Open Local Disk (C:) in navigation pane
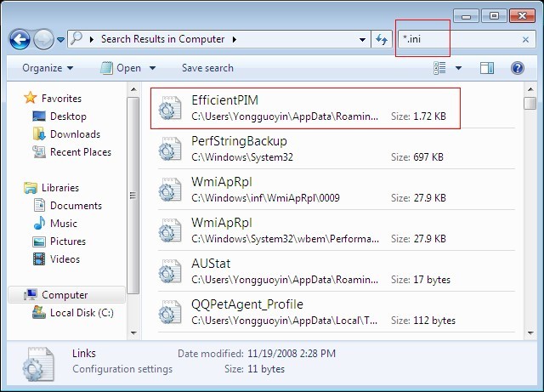The image size is (544, 392). click(82, 313)
